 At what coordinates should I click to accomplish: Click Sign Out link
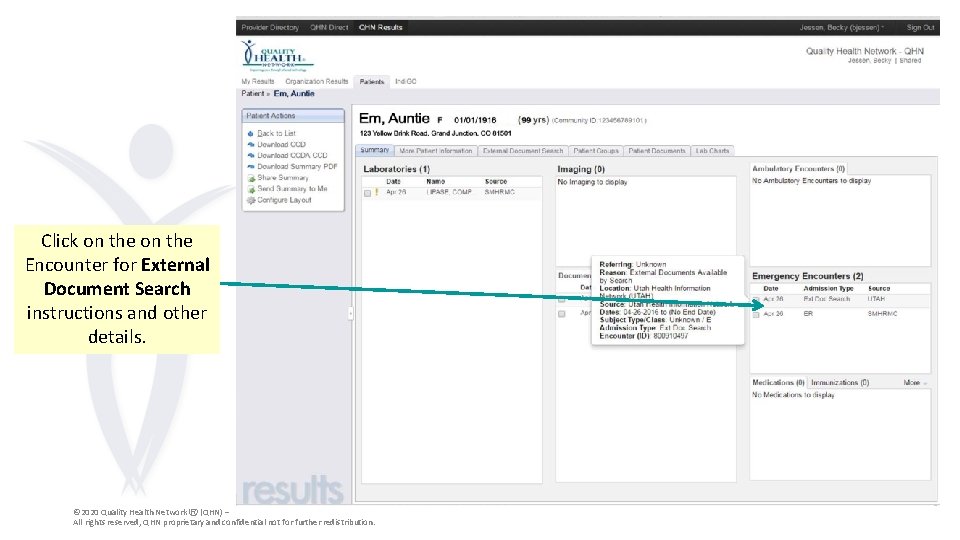click(920, 28)
